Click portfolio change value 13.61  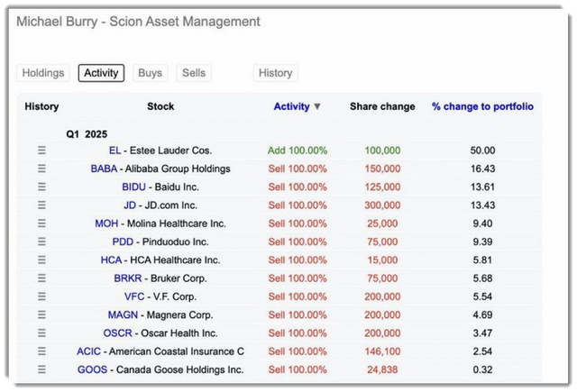(x=482, y=187)
